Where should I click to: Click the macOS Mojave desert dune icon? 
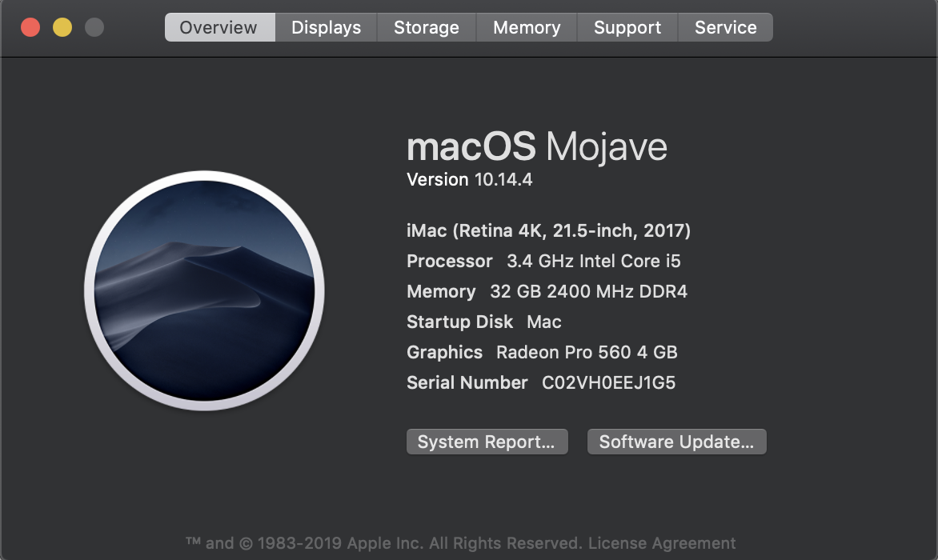(204, 290)
